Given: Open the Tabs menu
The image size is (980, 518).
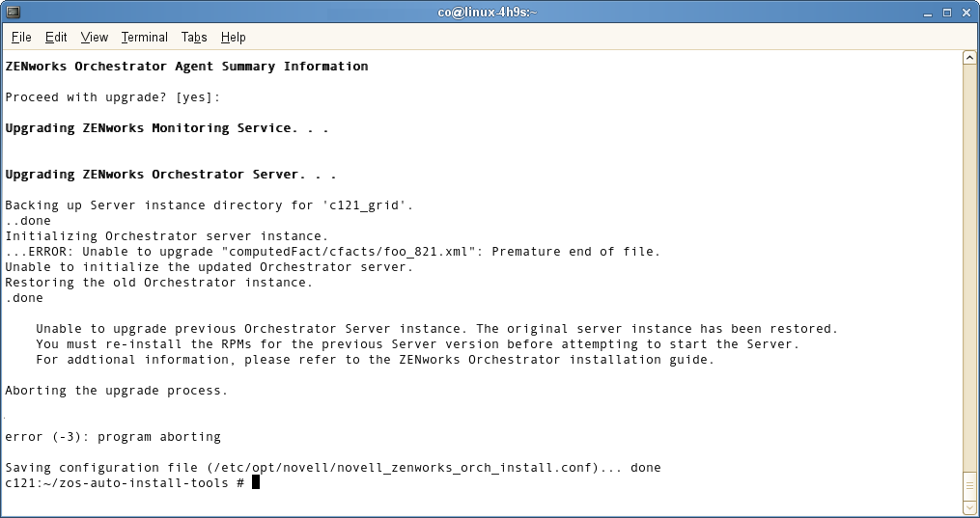Looking at the screenshot, I should pos(194,37).
